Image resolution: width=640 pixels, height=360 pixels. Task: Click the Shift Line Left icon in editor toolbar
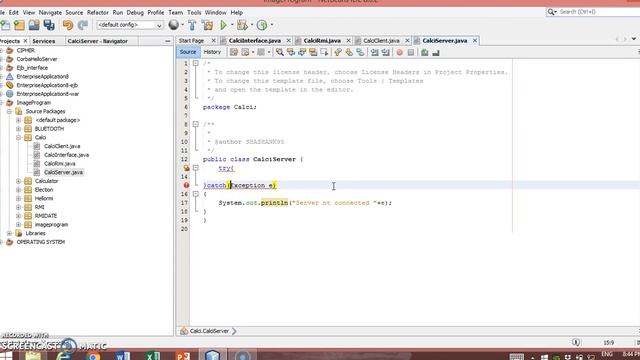[x=374, y=52]
